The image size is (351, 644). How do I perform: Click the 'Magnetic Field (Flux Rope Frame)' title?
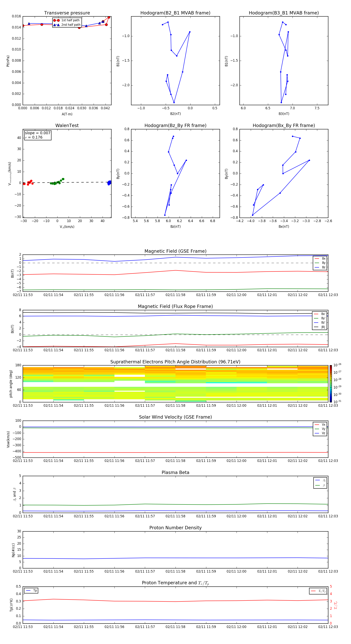point(175,307)
